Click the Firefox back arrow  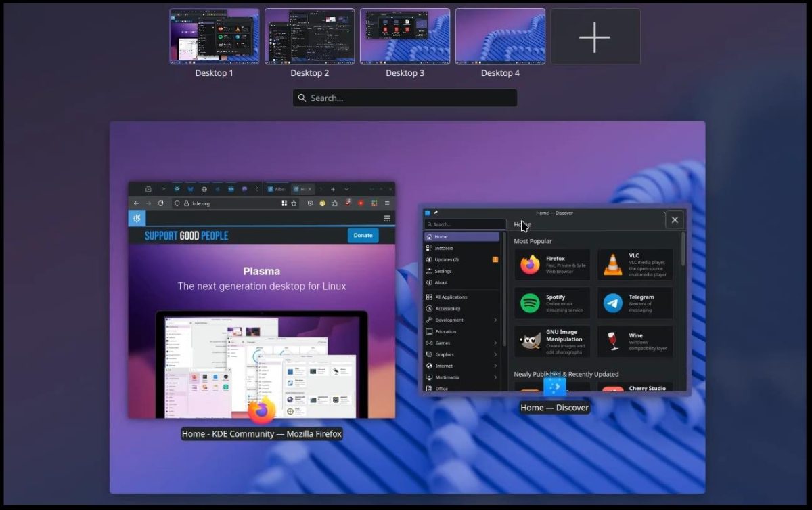[x=136, y=203]
